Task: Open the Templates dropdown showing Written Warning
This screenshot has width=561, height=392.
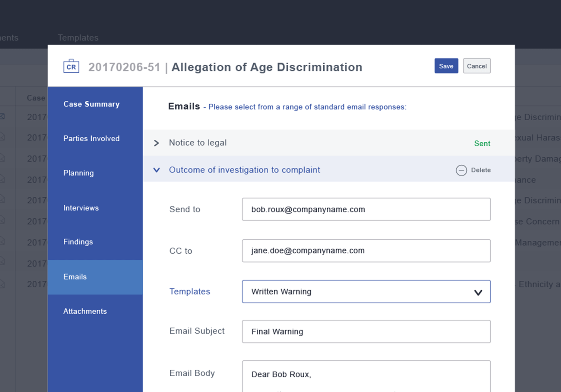Action: click(366, 292)
